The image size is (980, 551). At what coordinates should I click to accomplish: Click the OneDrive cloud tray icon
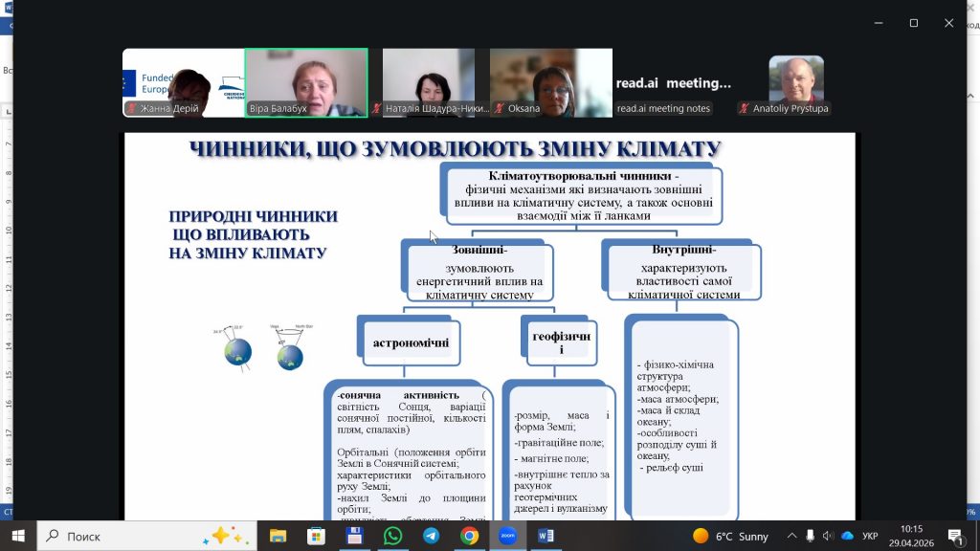847,536
